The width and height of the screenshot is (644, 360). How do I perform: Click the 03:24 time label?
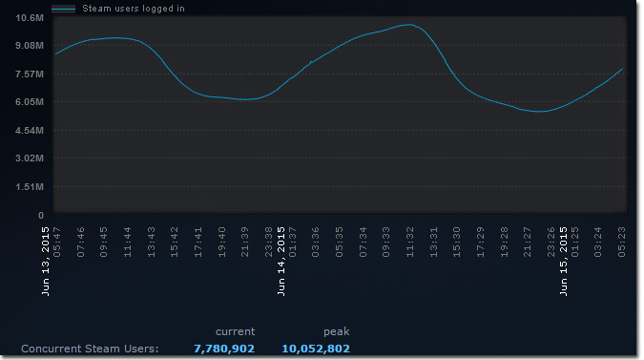598,242
